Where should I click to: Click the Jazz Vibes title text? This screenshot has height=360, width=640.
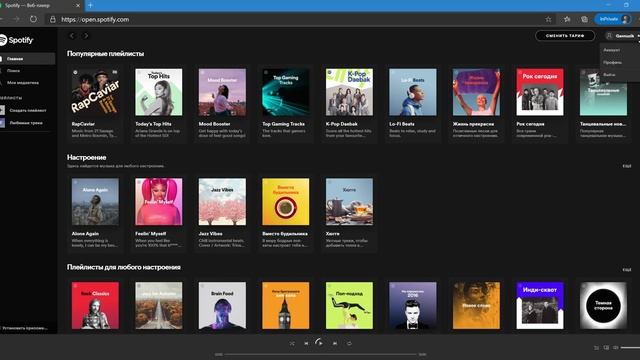pyautogui.click(x=211, y=234)
